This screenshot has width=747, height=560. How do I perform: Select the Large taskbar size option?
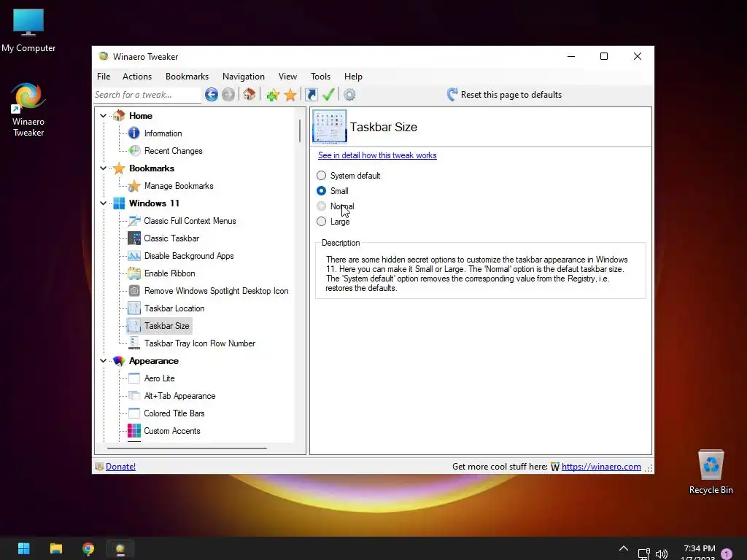pos(322,222)
